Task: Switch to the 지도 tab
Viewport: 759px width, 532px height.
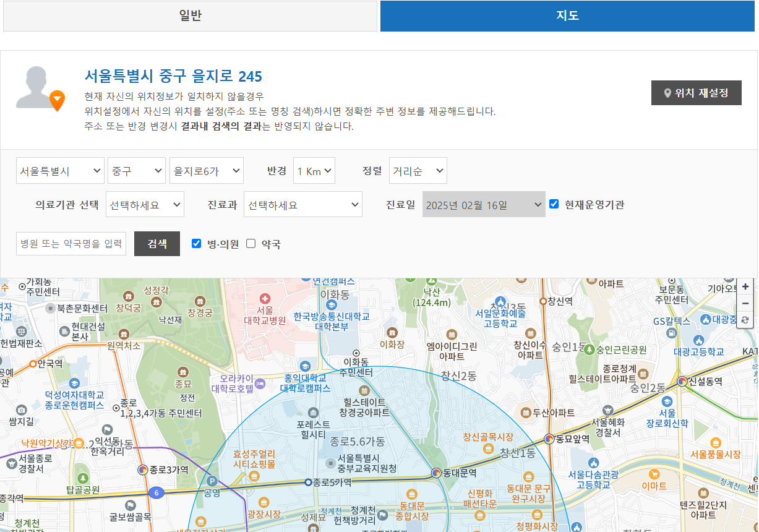Action: point(568,16)
